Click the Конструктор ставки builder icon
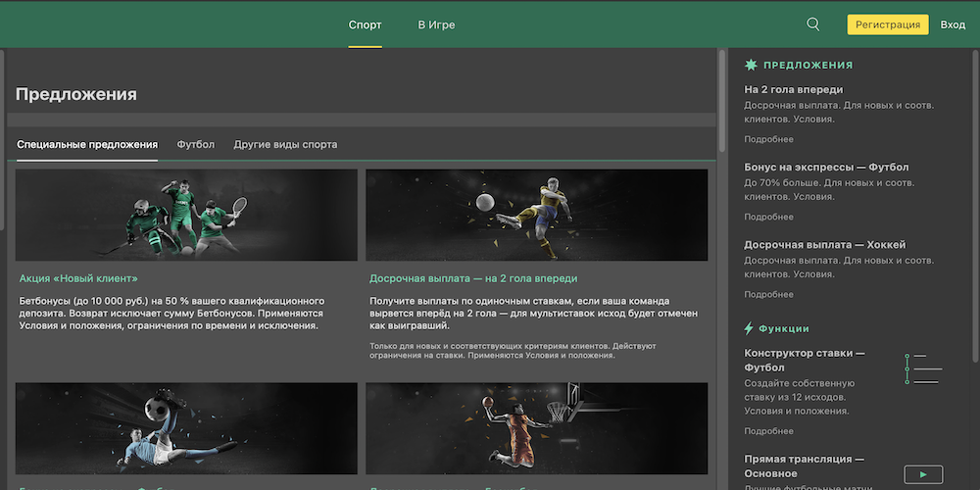Screen dimensions: 980x490 click(x=921, y=368)
